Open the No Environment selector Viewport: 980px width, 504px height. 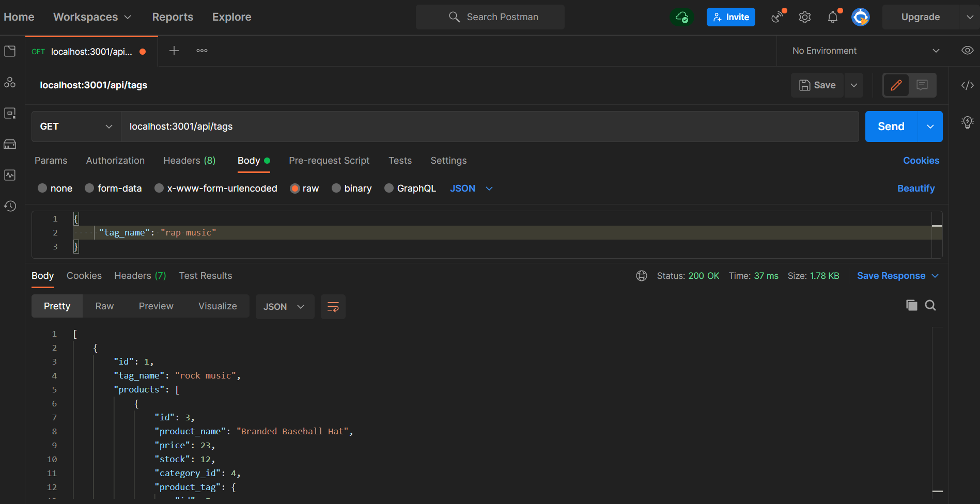(x=865, y=51)
